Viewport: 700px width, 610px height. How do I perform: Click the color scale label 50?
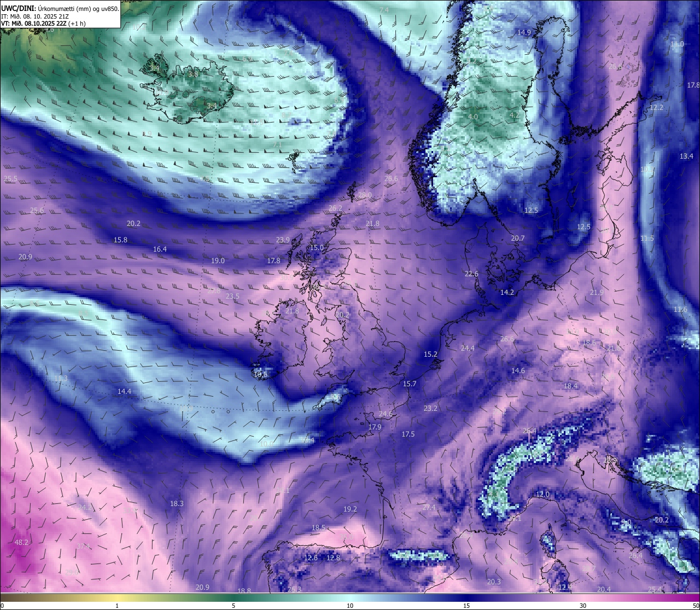[696, 606]
